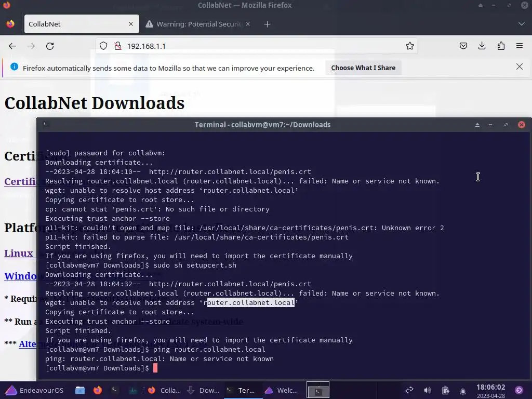Switch to the CollabNet tab
This screenshot has height=399, width=532.
point(82,24)
